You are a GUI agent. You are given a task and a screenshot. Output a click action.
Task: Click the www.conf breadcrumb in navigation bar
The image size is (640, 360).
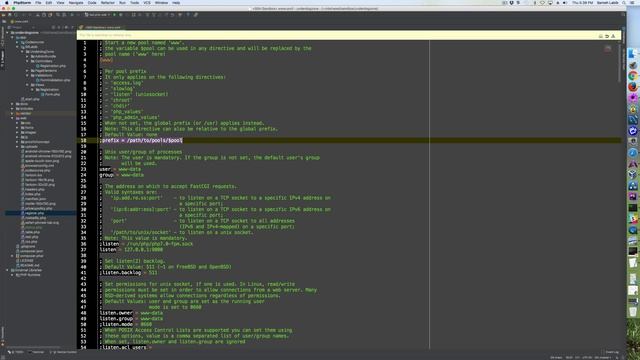(x=20, y=21)
